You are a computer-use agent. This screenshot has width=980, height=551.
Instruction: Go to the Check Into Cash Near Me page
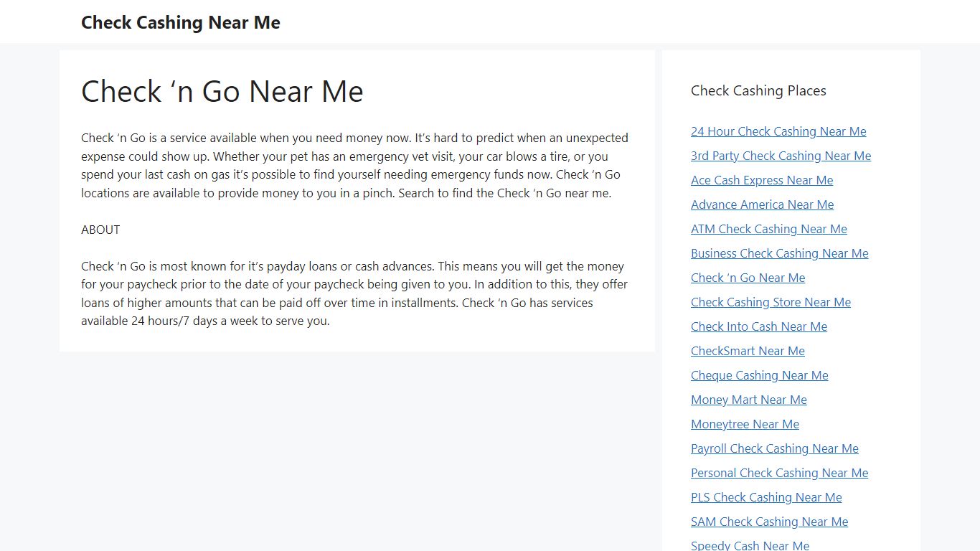pyautogui.click(x=759, y=326)
